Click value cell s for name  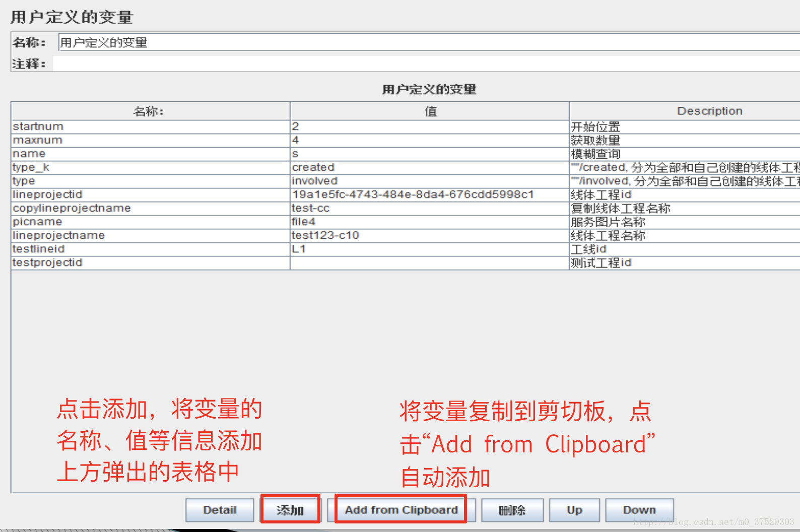[x=430, y=154]
